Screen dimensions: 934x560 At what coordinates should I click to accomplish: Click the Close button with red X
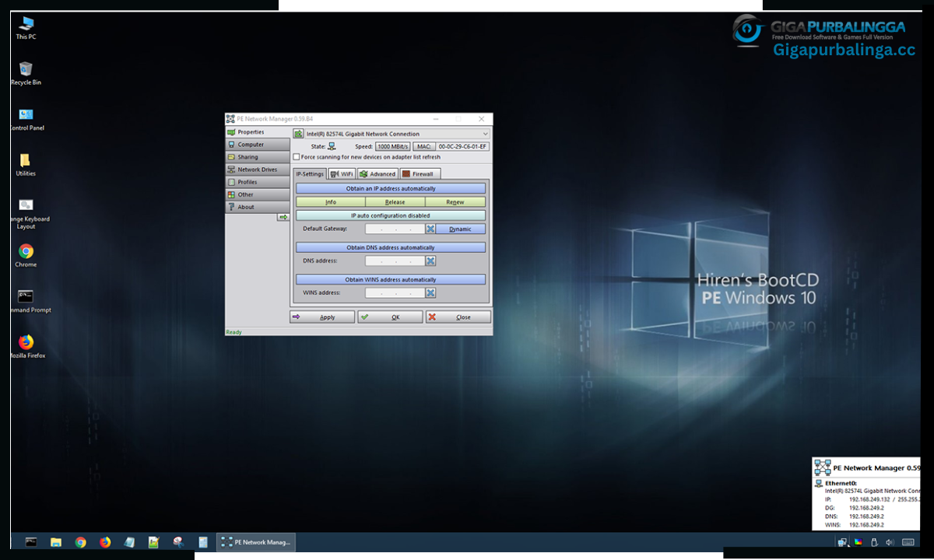(458, 317)
